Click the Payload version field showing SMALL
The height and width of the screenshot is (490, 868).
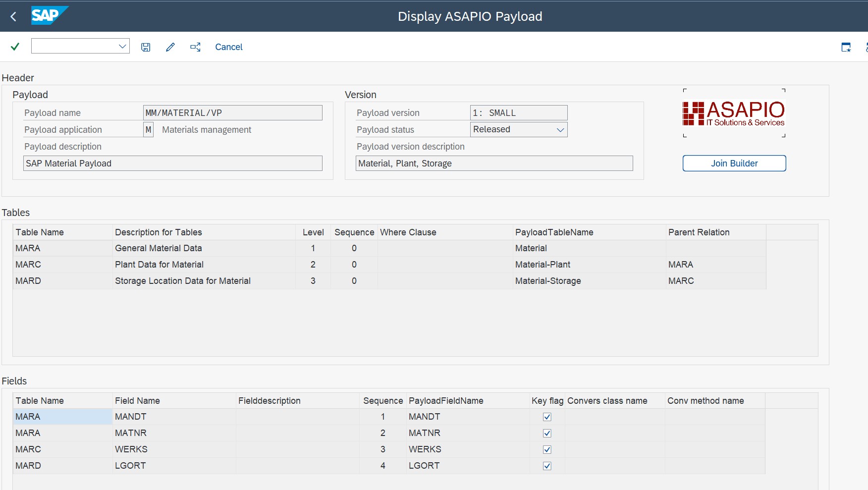tap(519, 113)
